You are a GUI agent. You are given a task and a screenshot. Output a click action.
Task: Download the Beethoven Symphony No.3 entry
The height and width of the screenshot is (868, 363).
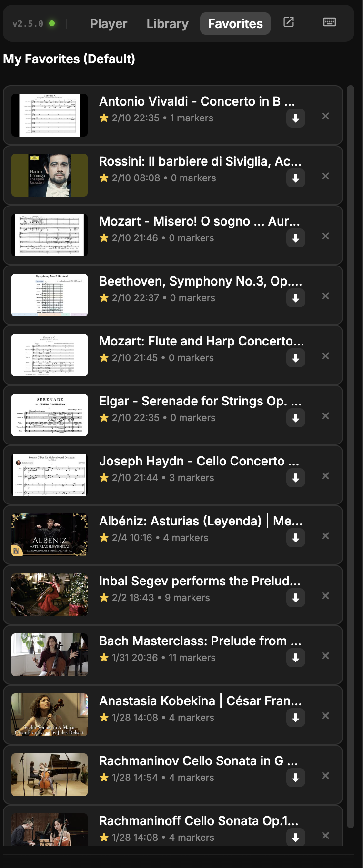tap(296, 298)
